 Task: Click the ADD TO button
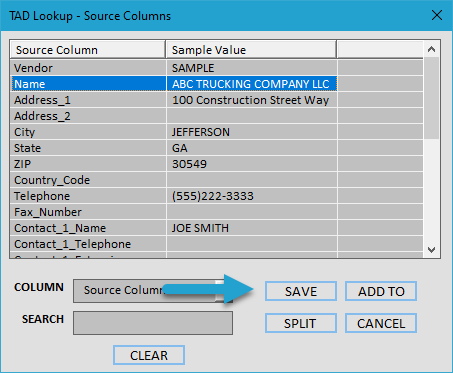tap(381, 291)
